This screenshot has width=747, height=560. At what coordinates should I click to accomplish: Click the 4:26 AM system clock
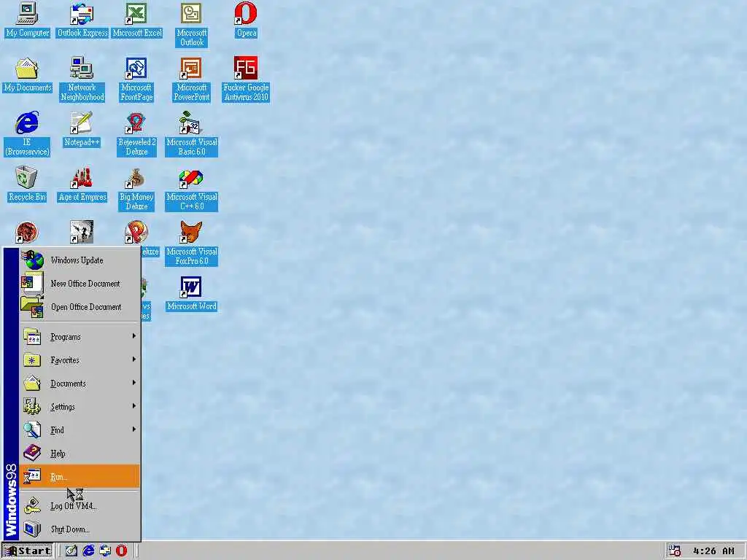pos(713,551)
